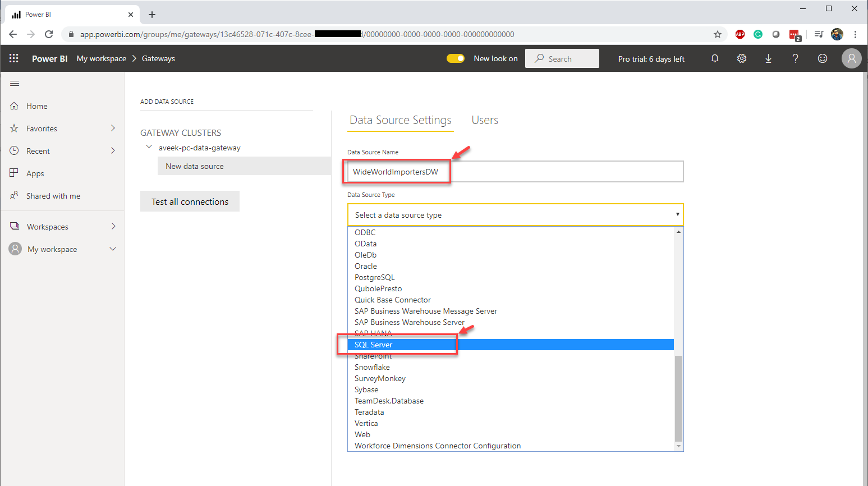
Task: Open the help question mark icon
Action: pos(795,58)
